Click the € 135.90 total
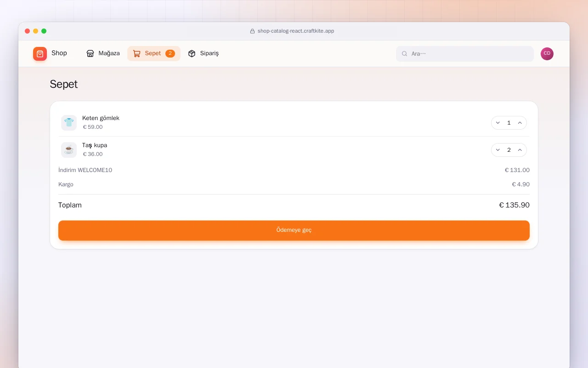Screen dimensions: 588x368 click(514, 205)
